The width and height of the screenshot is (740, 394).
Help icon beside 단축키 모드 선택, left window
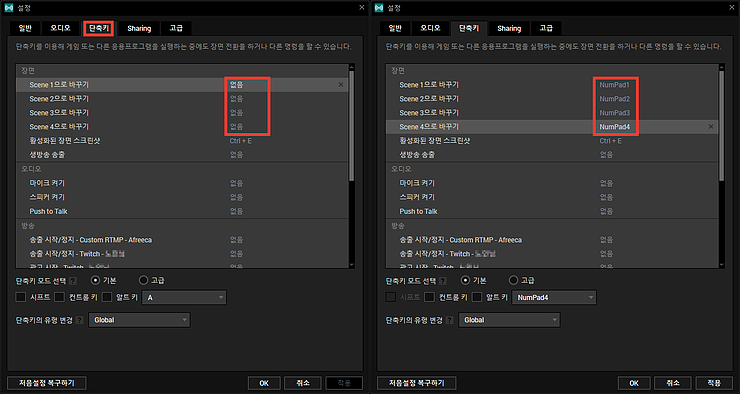pos(73,281)
